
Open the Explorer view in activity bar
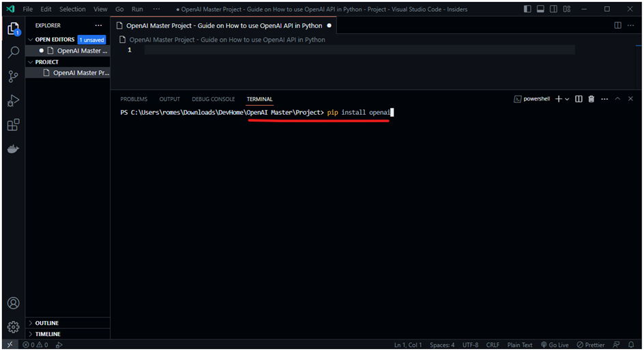coord(13,29)
